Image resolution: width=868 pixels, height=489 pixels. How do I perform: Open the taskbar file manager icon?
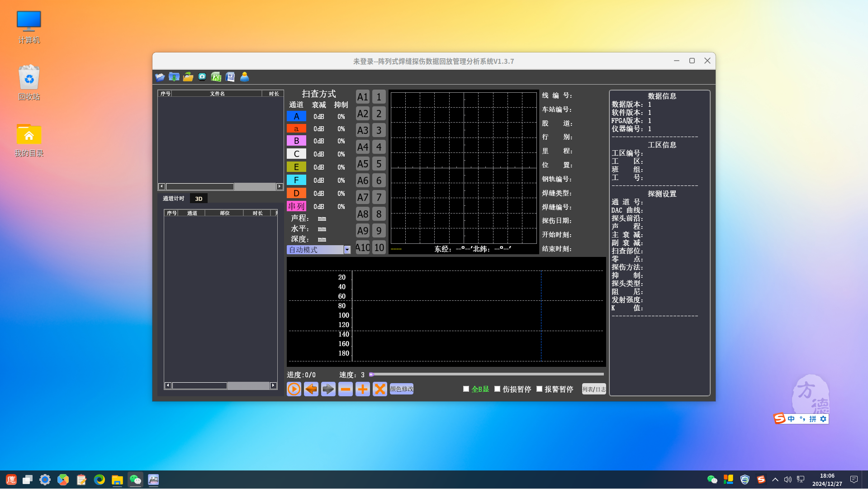pyautogui.click(x=117, y=480)
